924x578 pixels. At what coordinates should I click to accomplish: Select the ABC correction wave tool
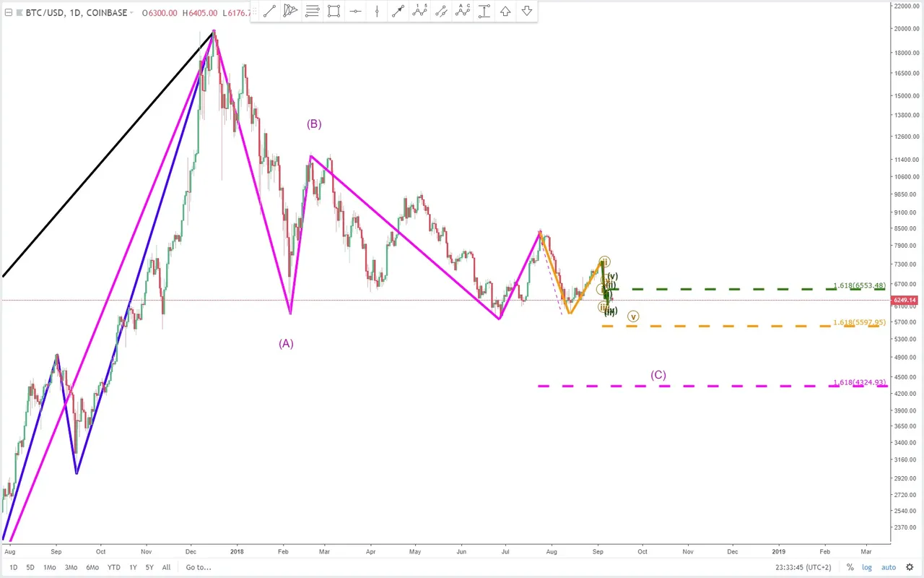[463, 11]
